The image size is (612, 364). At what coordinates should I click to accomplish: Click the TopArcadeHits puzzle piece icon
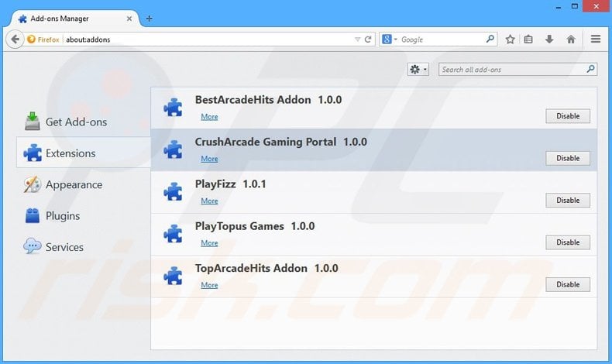pos(173,276)
